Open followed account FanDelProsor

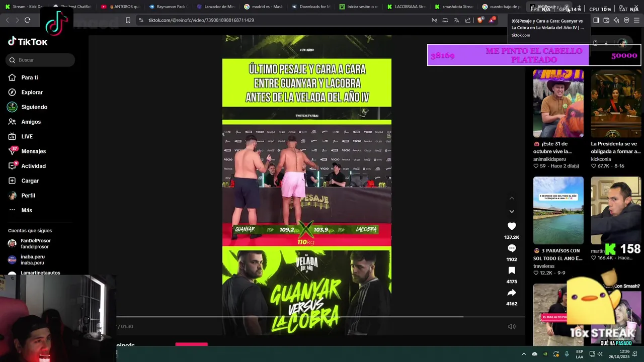click(35, 243)
